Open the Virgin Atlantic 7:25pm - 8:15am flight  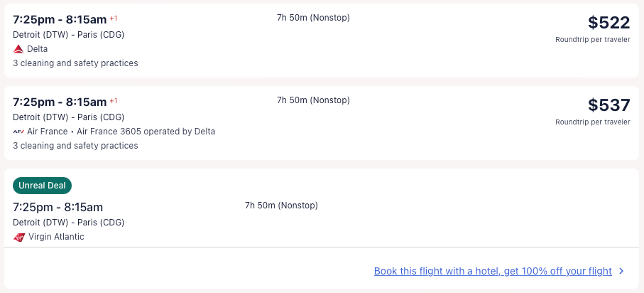(58, 207)
